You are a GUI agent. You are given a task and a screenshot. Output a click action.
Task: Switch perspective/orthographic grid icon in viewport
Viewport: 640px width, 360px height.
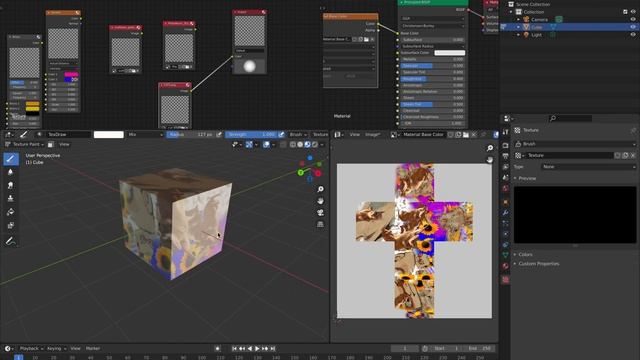(x=320, y=224)
